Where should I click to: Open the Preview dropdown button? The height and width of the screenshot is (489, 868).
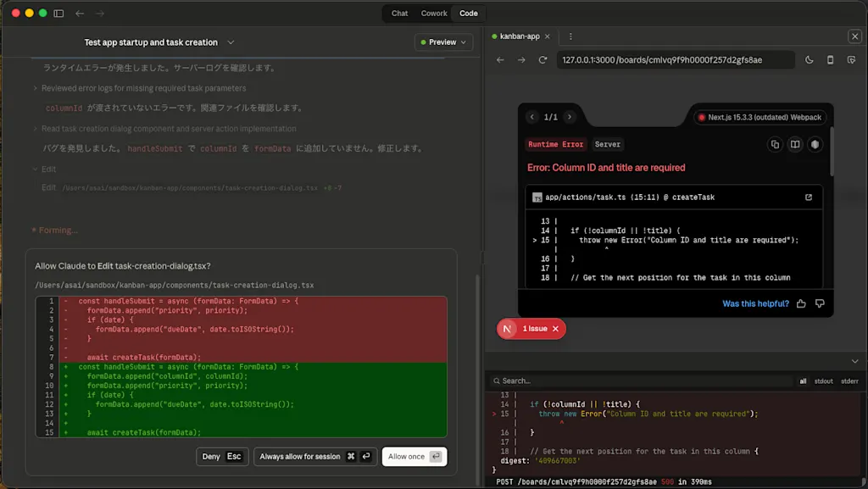(443, 42)
